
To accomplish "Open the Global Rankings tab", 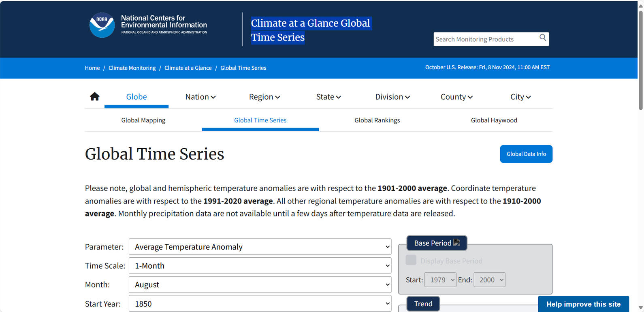I will coord(377,120).
